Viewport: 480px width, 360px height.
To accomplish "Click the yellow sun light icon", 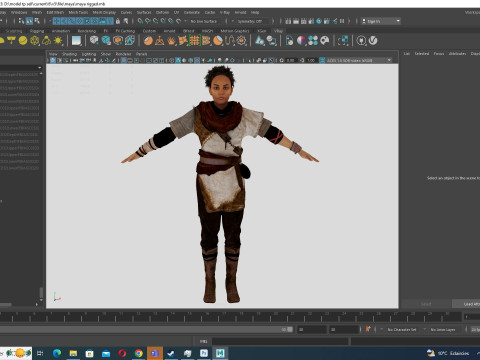I will [x=58, y=41].
